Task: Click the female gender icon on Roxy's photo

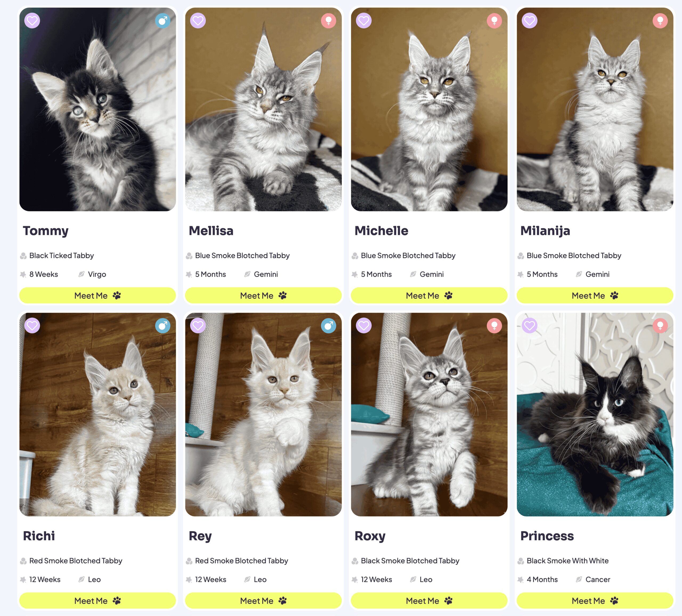Action: point(494,326)
